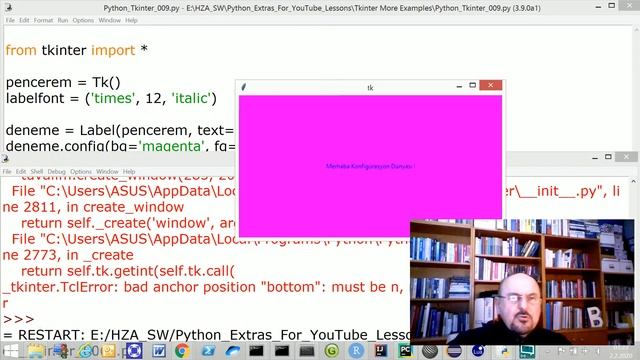Open the Window menu in the Shell window
The height and width of the screenshot is (360, 640).
(x=107, y=171)
